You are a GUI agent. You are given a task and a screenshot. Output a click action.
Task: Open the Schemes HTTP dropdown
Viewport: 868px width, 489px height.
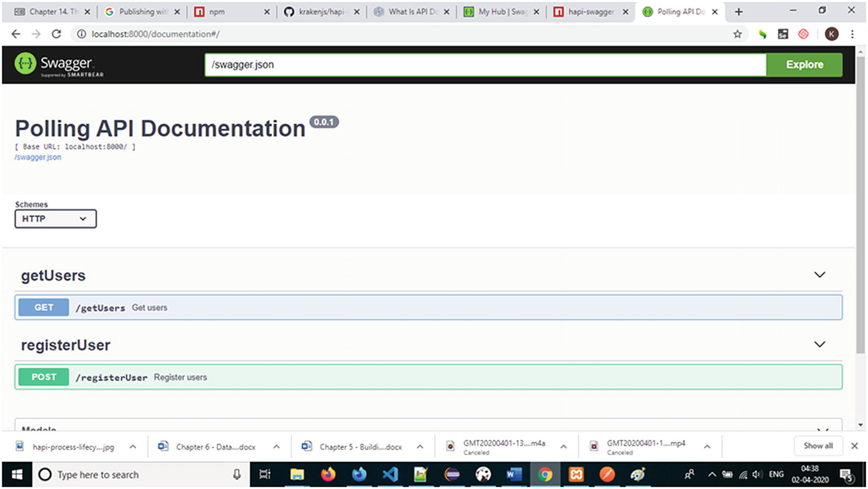55,219
